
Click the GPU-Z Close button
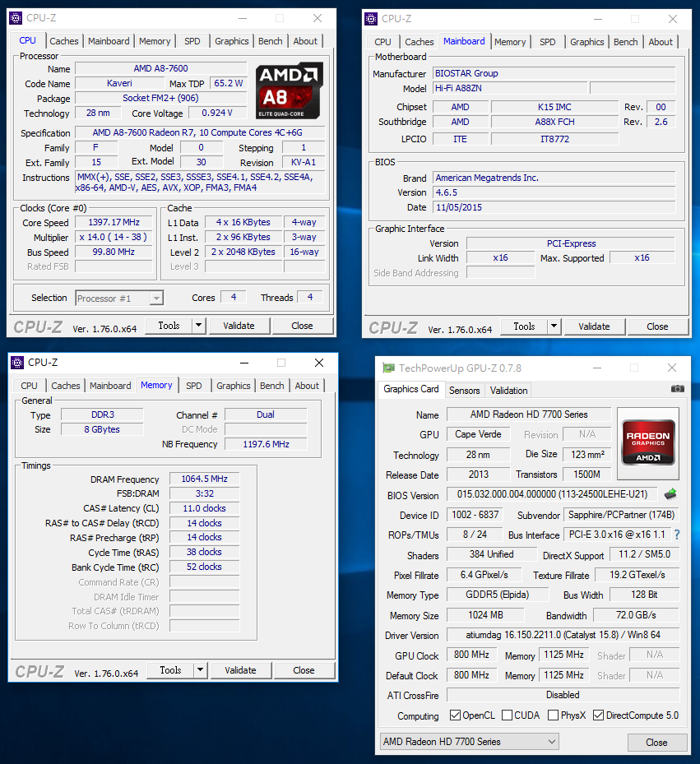click(656, 742)
